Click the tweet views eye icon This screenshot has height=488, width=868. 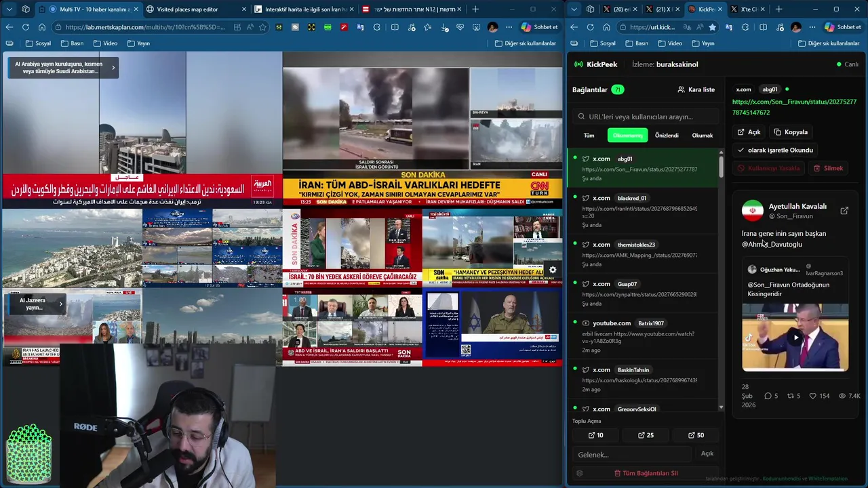(842, 396)
